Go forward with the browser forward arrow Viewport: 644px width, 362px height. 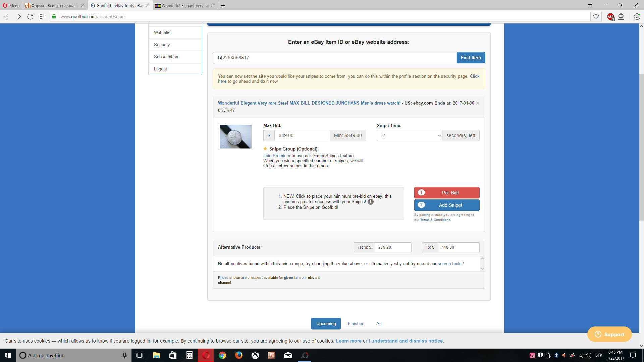[x=19, y=16]
